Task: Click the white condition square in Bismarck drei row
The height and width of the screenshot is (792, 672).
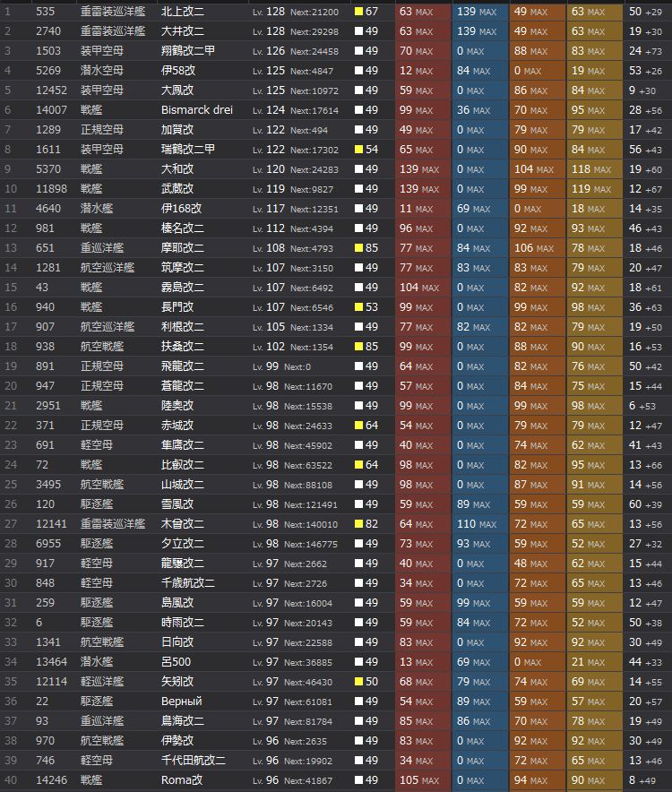Action: [x=358, y=110]
